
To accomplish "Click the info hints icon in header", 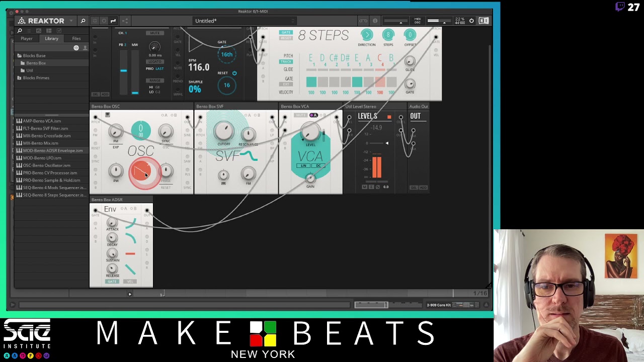I will coord(375,21).
